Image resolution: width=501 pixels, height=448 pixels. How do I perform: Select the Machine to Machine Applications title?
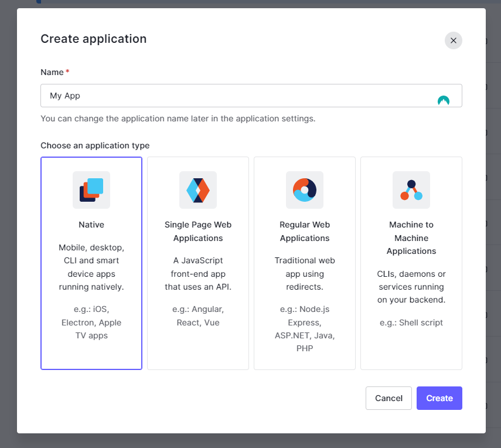click(411, 237)
